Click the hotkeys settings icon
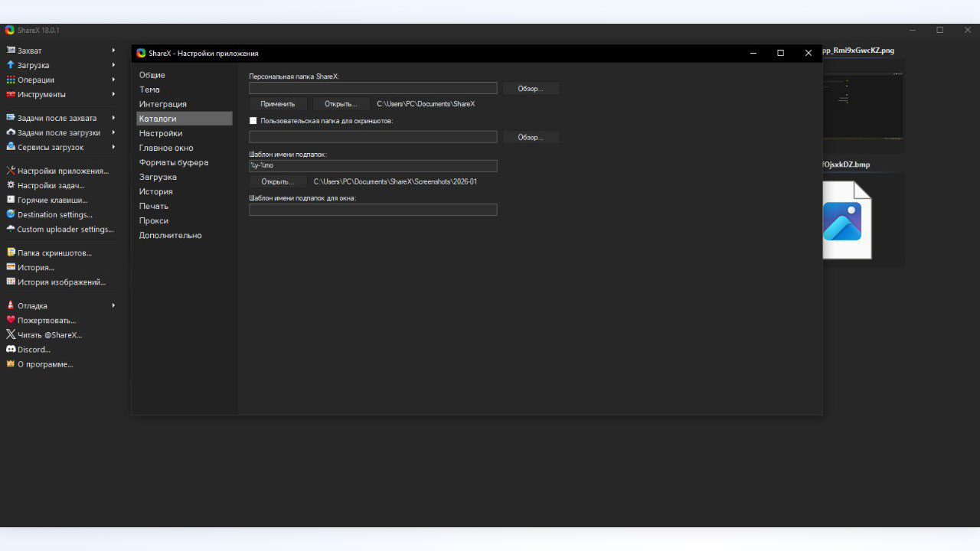Image resolution: width=980 pixels, height=551 pixels. tap(11, 200)
